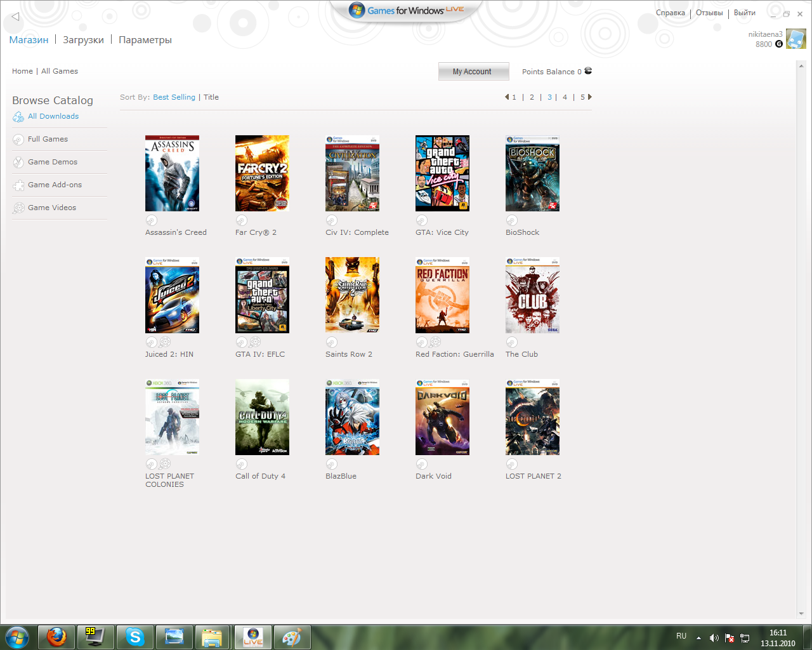Open the BlazBlue cover thumbnail

click(x=352, y=417)
